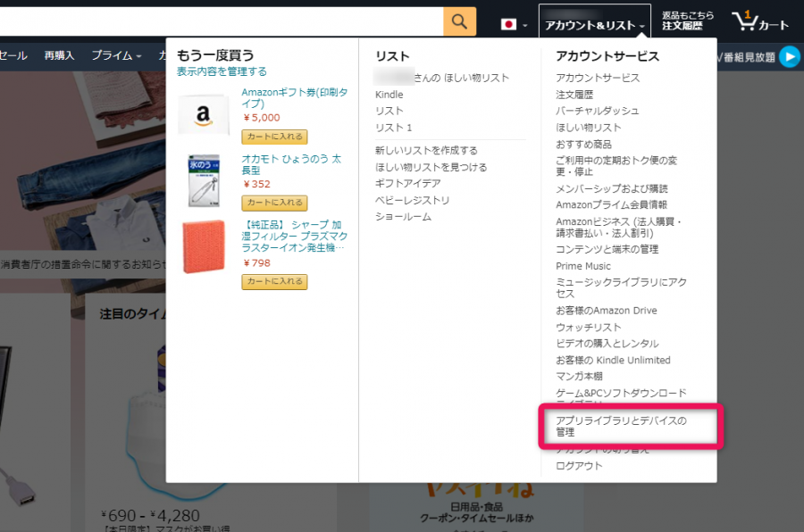Click ほしい物リストを見つける
The width and height of the screenshot is (804, 532).
(431, 167)
